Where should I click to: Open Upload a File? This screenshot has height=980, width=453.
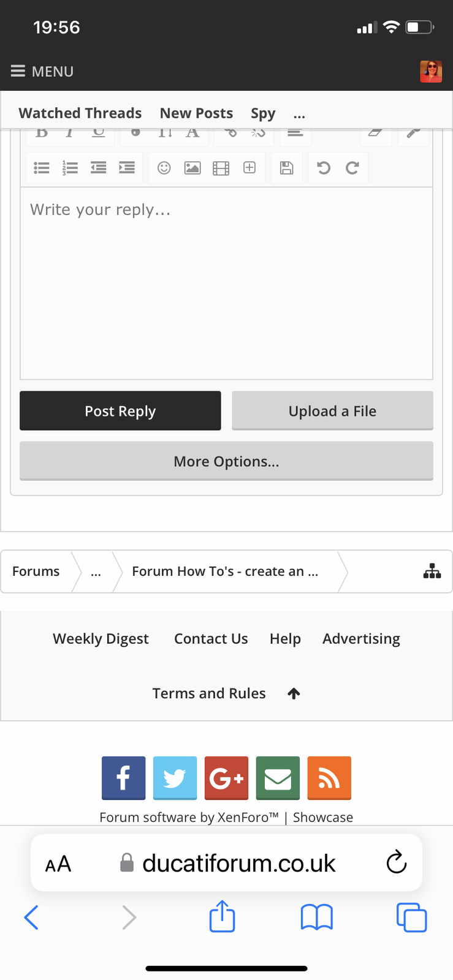(332, 411)
